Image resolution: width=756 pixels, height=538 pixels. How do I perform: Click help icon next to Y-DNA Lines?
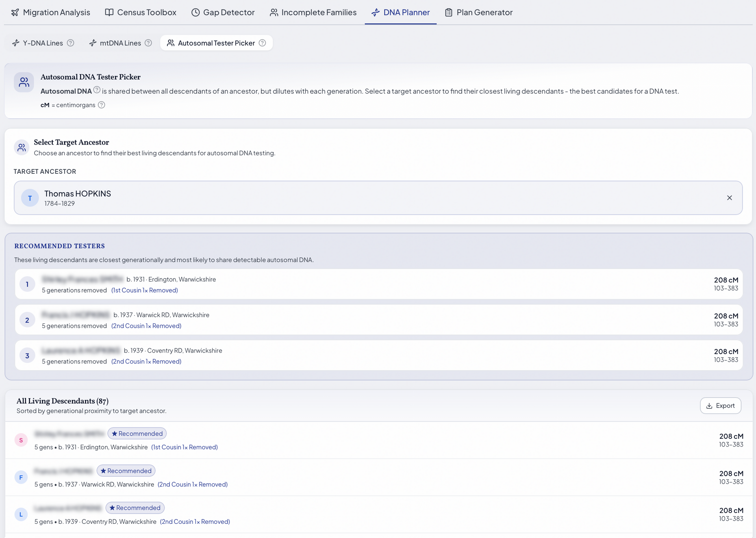pyautogui.click(x=70, y=43)
